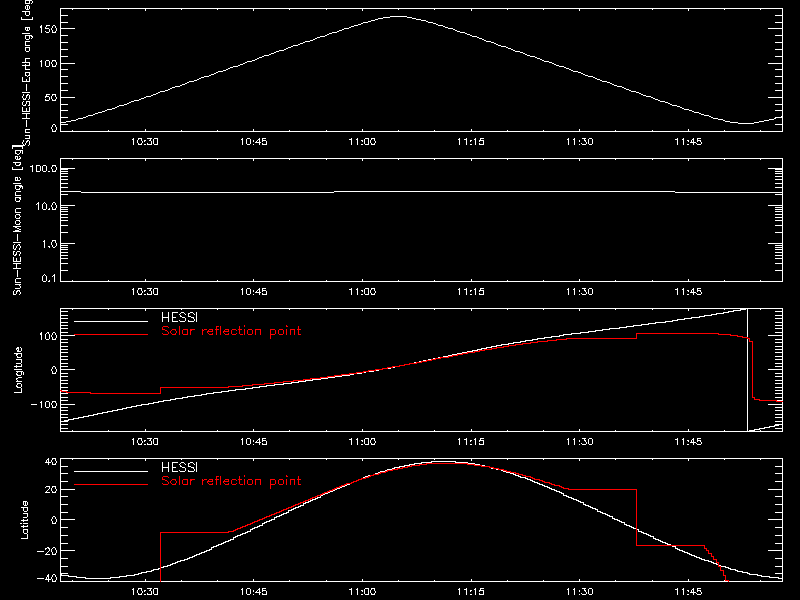Click the 1.0 tick on Moon angle plot
The image size is (800, 600).
click(x=49, y=244)
